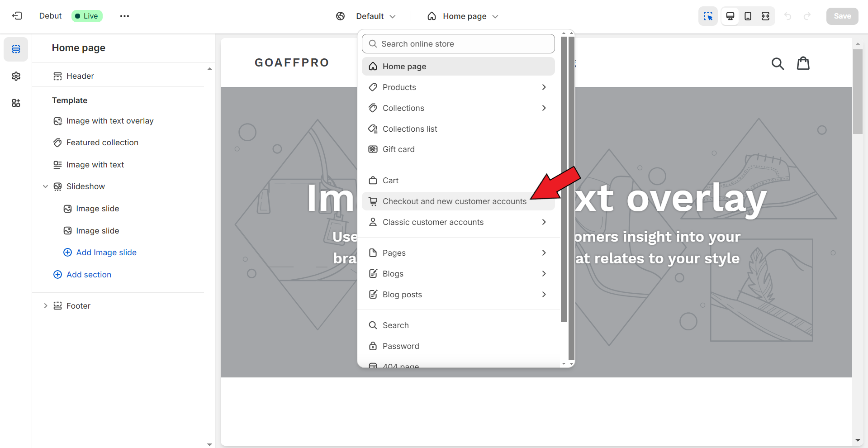Viewport: 868px width, 448px height.
Task: Open the app embeds sidebar icon
Action: tap(16, 103)
